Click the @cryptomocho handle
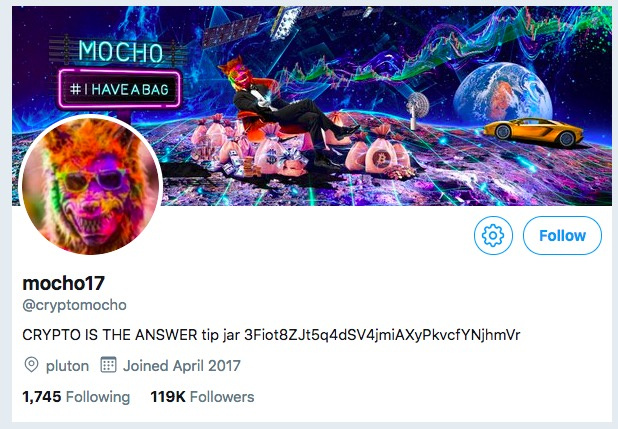The width and height of the screenshot is (618, 429). point(74,305)
